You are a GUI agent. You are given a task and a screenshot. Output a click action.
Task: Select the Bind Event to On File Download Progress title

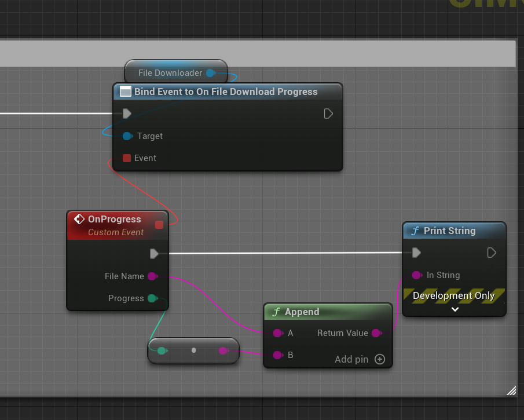click(x=226, y=92)
